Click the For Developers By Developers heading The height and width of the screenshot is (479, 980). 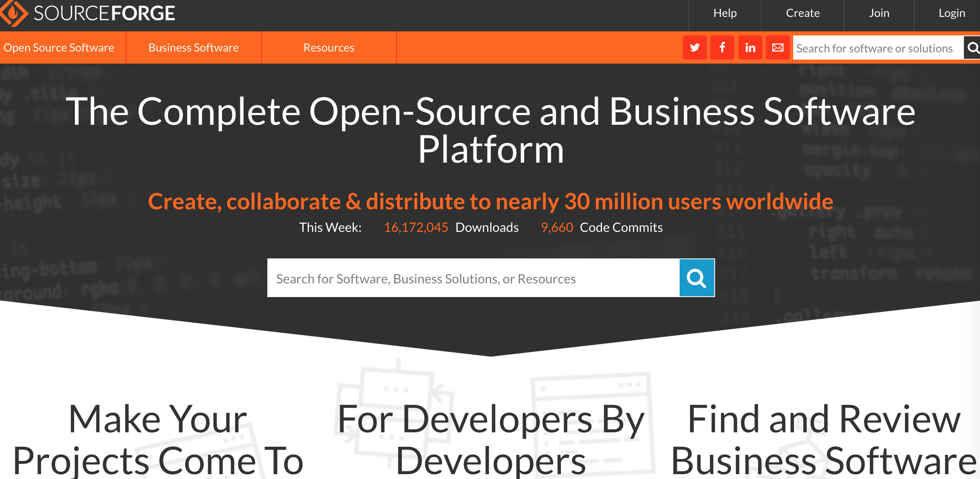491,440
